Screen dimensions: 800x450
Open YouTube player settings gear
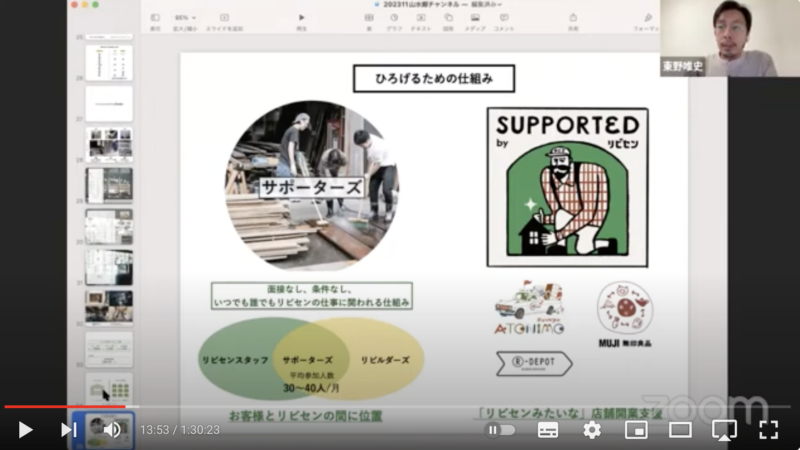coord(592,430)
